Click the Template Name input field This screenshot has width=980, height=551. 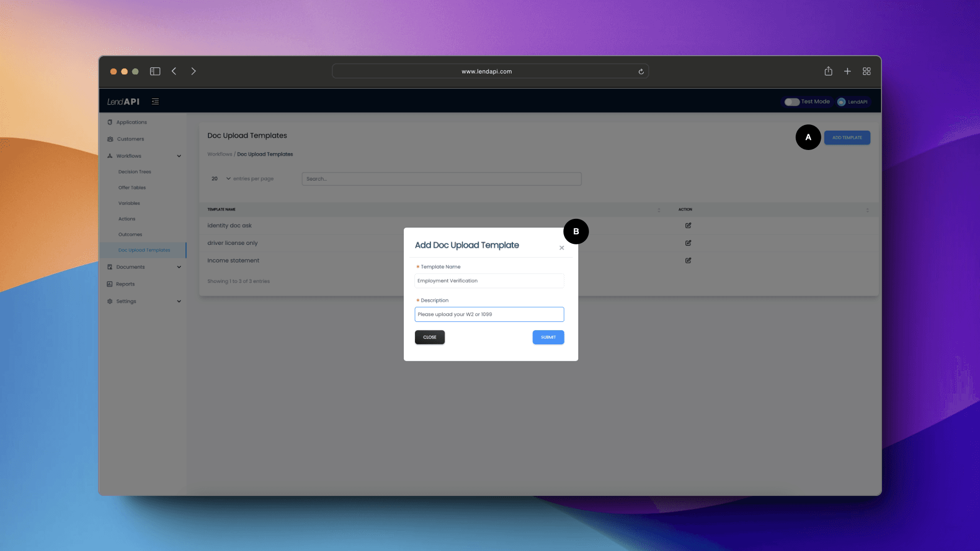[489, 281]
